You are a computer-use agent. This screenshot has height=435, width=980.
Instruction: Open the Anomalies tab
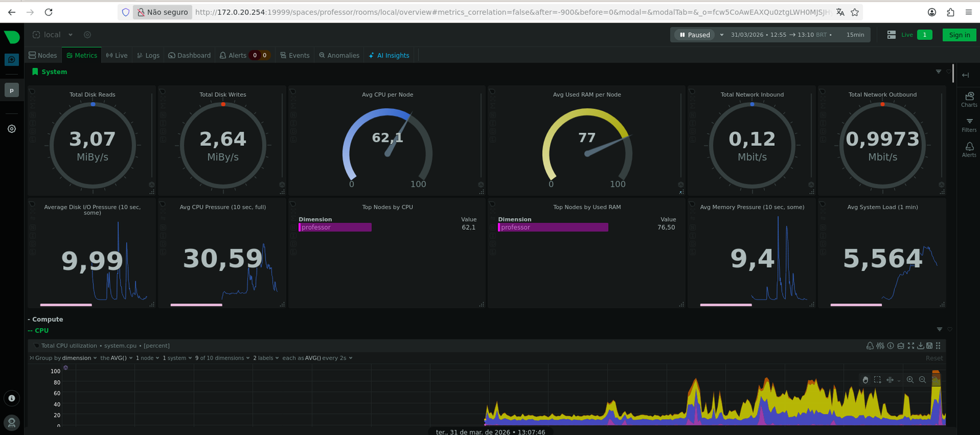coord(339,55)
